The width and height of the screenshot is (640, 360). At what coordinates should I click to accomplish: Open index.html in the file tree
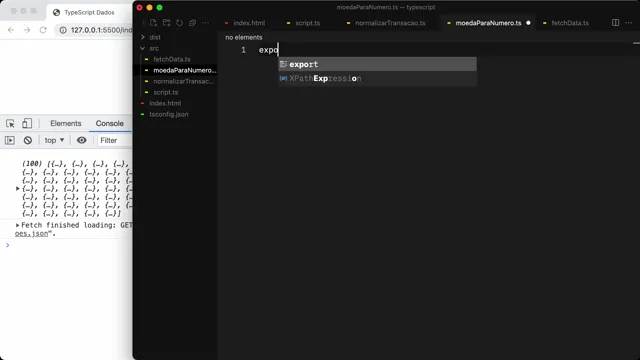coord(165,103)
